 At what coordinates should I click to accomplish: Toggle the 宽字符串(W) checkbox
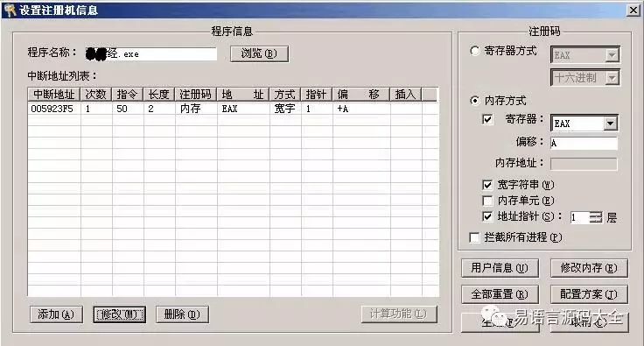click(x=487, y=185)
